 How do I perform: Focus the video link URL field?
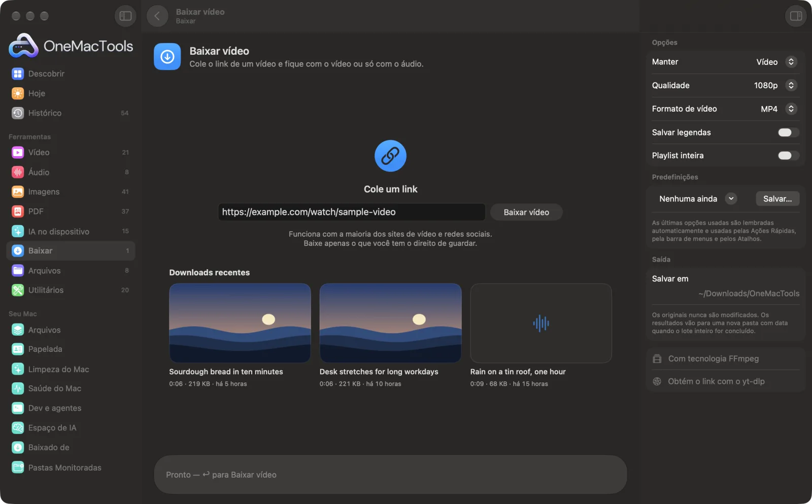[x=352, y=212]
